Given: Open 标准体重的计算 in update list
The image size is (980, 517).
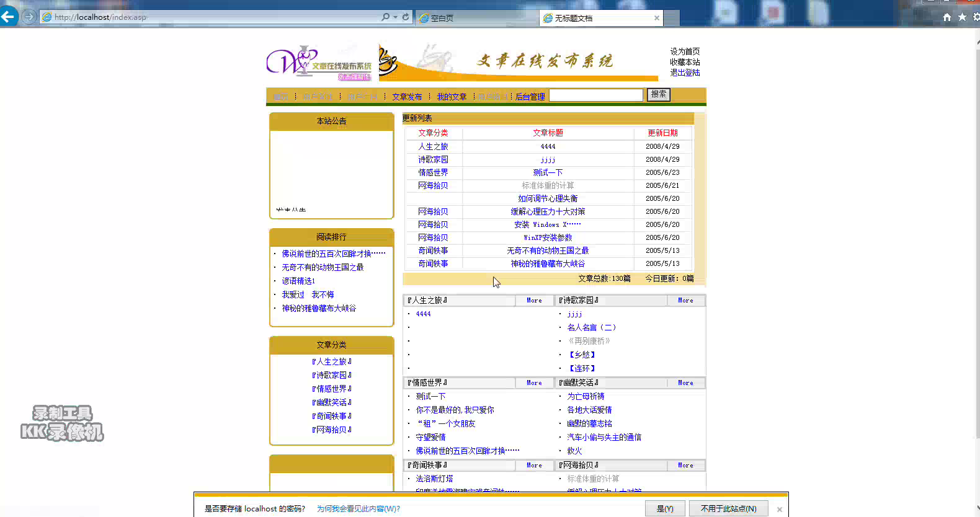Looking at the screenshot, I should (548, 186).
